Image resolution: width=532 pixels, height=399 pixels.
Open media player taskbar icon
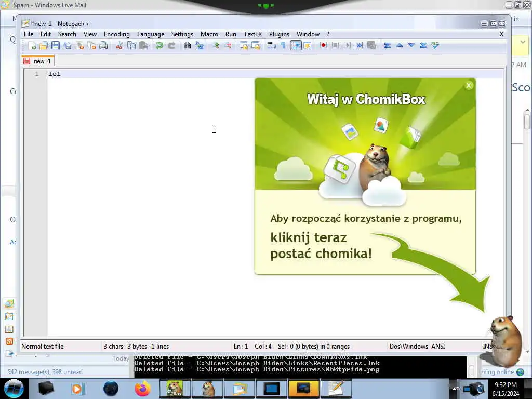point(77,389)
